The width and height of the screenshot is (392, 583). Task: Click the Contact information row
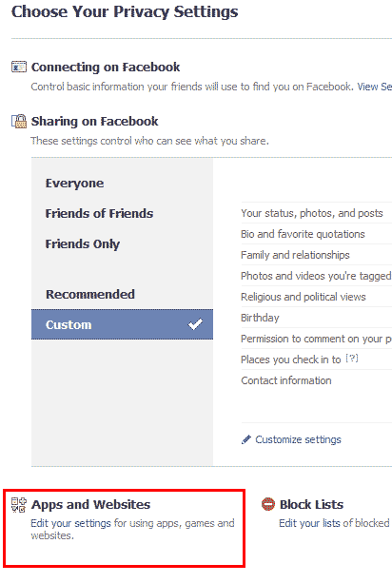click(x=317, y=380)
